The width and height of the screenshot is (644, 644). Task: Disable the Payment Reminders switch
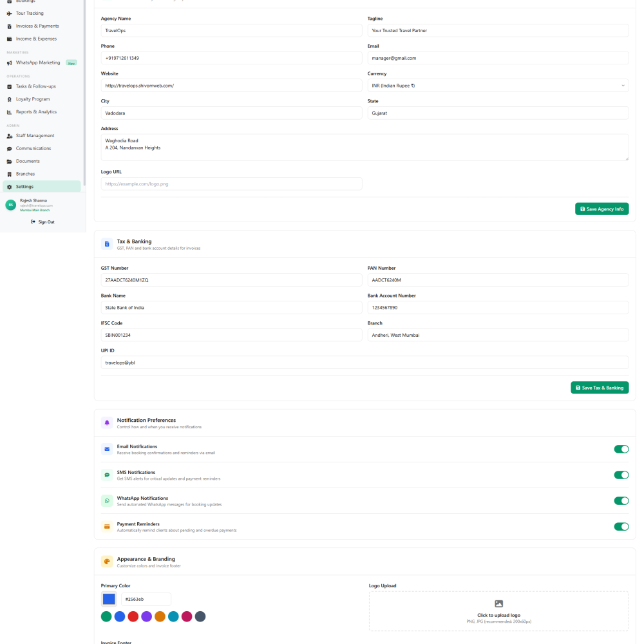[x=621, y=527]
